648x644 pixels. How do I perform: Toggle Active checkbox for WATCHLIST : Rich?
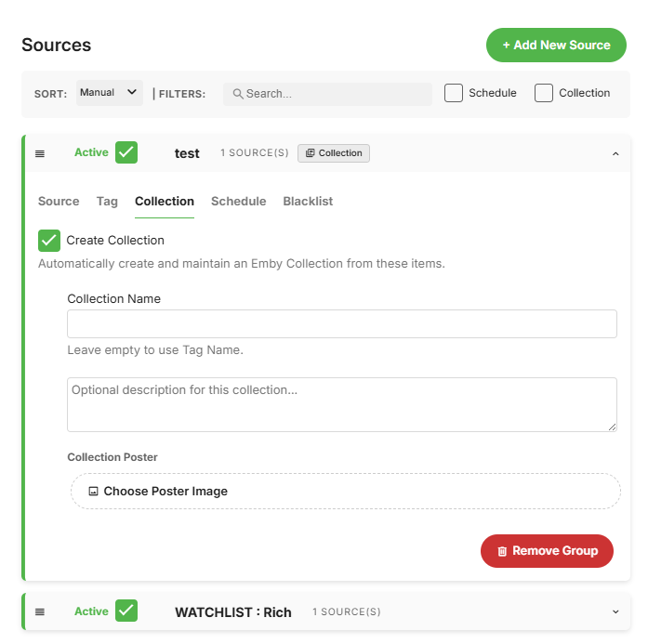point(126,611)
